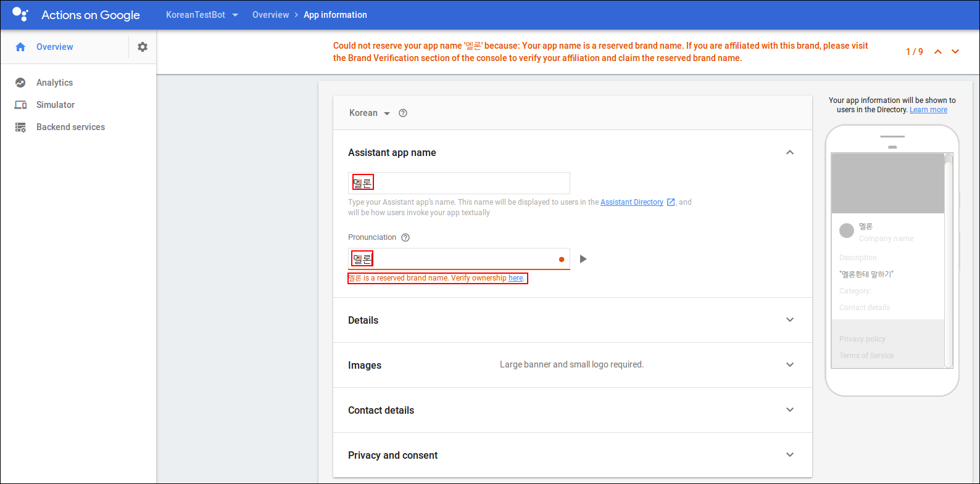Click the Assistant app name input field
Screen dimensions: 980x484
459,183
